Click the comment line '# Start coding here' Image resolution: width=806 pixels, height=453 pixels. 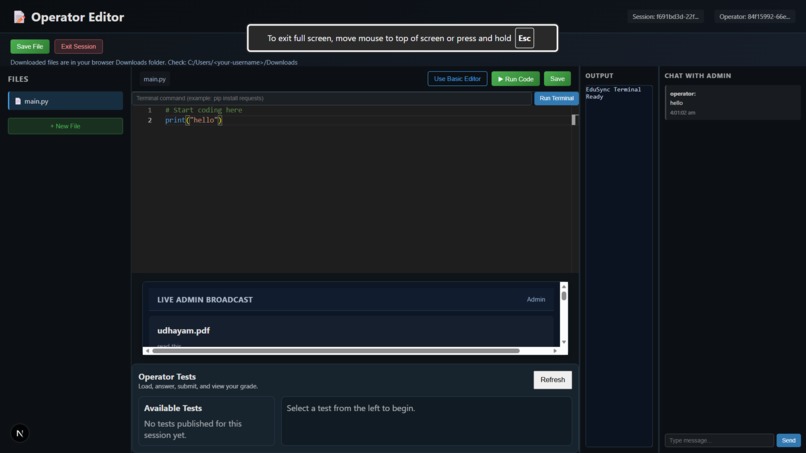204,110
